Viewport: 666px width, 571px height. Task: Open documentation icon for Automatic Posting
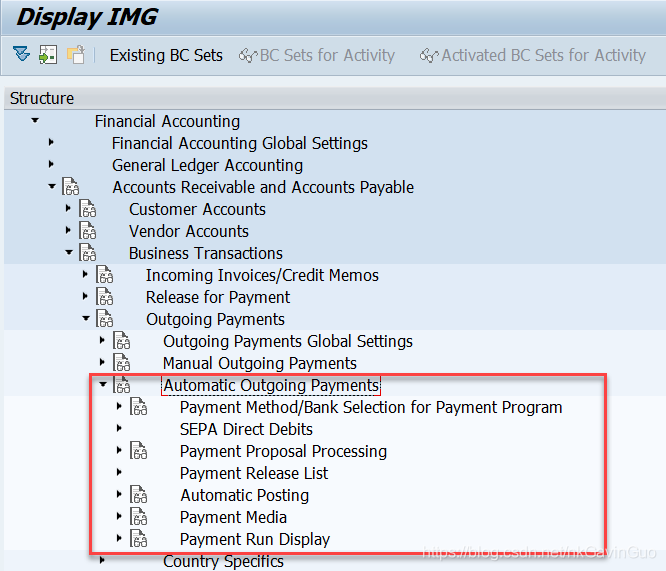click(138, 495)
